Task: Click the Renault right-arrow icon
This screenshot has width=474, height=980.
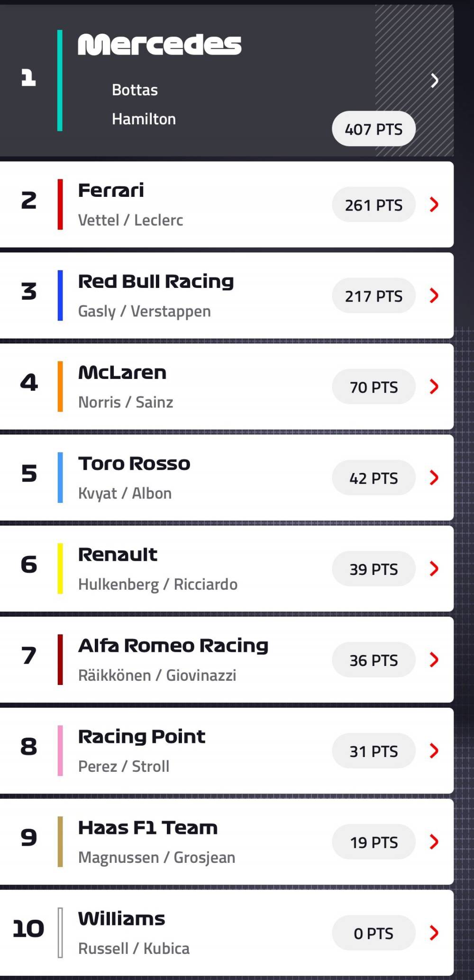Action: click(434, 569)
